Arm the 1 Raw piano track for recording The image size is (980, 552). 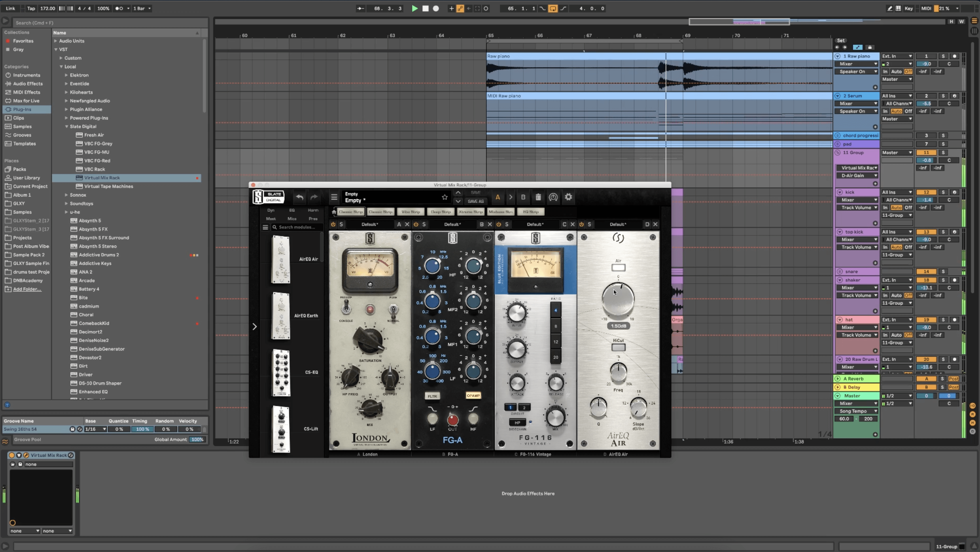pos(955,56)
